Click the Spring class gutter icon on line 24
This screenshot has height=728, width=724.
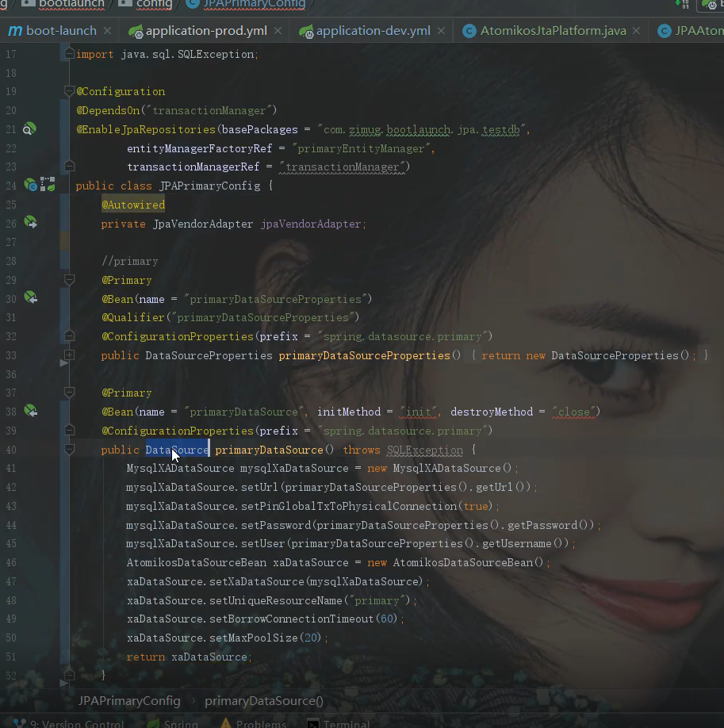tap(30, 185)
